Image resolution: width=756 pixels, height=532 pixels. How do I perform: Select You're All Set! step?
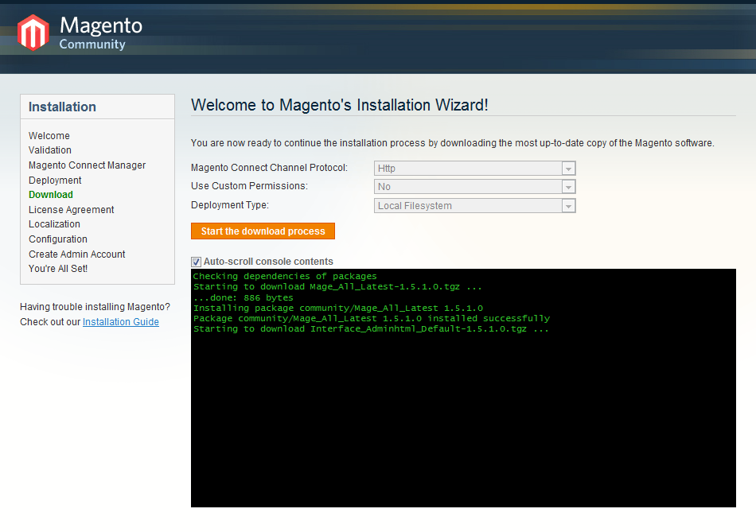coord(58,269)
